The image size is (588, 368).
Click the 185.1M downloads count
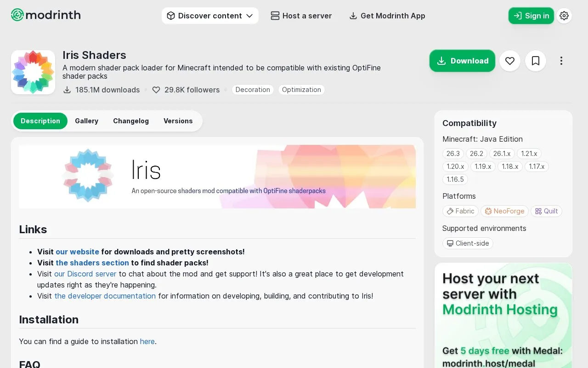click(102, 90)
